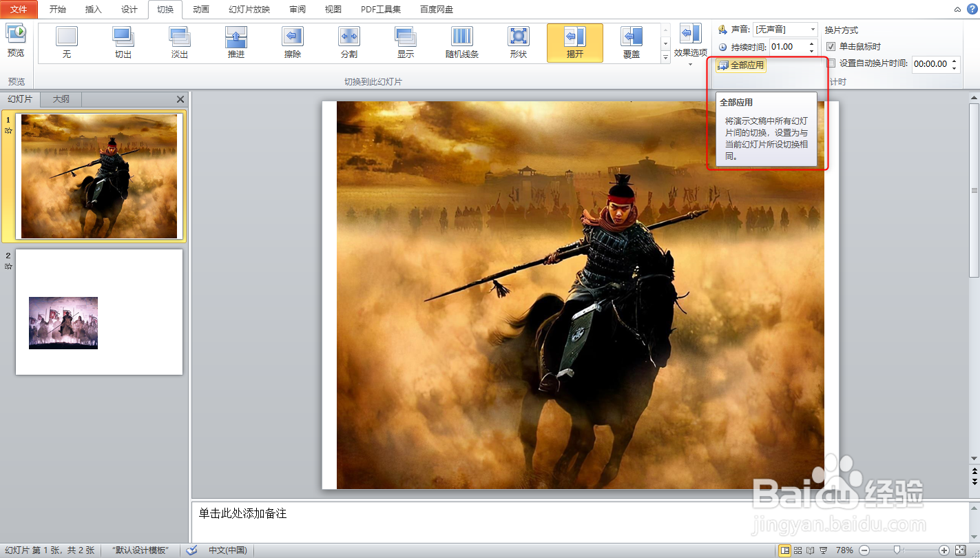Apply the 切出 (Cut) transition

pos(123,43)
